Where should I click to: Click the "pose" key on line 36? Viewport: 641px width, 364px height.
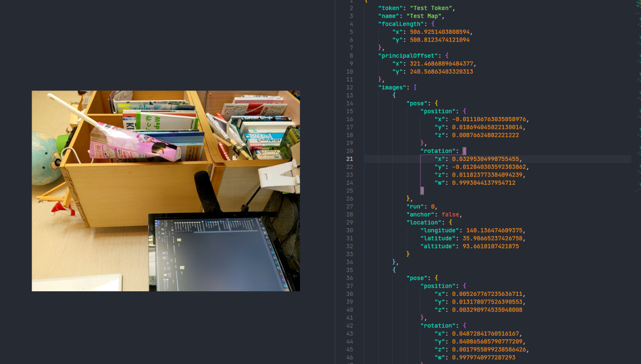pyautogui.click(x=417, y=278)
